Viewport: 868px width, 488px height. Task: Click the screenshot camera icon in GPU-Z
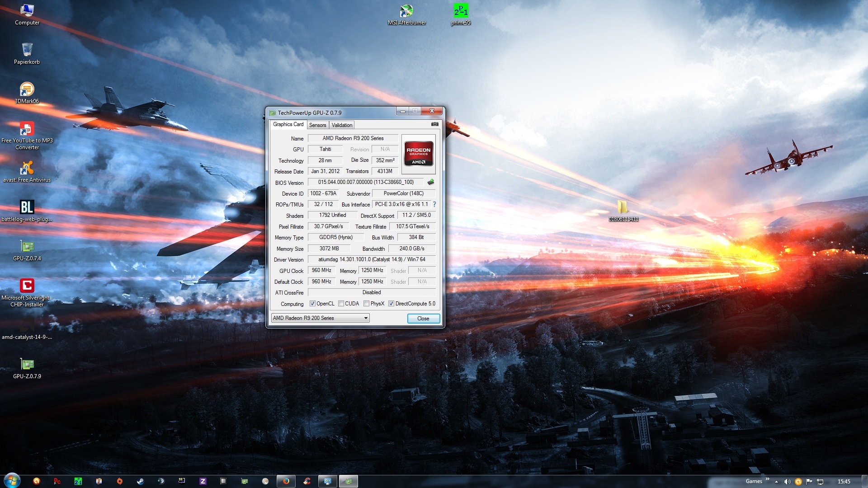tap(434, 124)
